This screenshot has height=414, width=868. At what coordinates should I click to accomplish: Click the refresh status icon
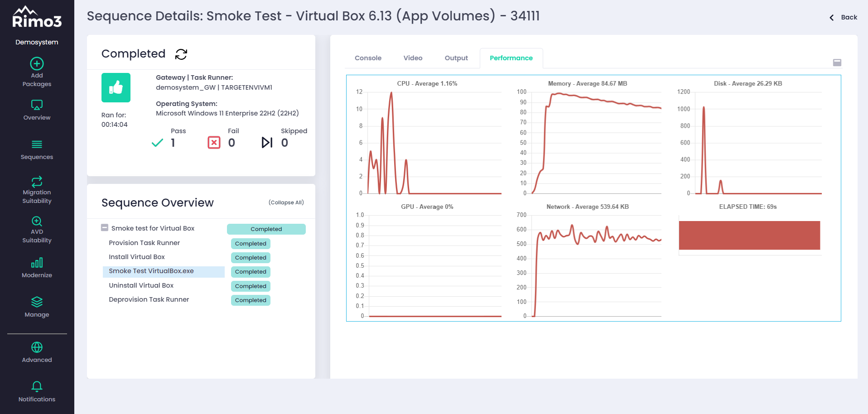(181, 54)
